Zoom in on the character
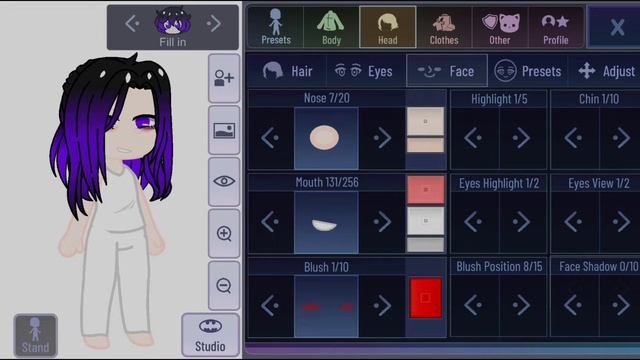Image resolution: width=640 pixels, height=360 pixels. coord(224,233)
